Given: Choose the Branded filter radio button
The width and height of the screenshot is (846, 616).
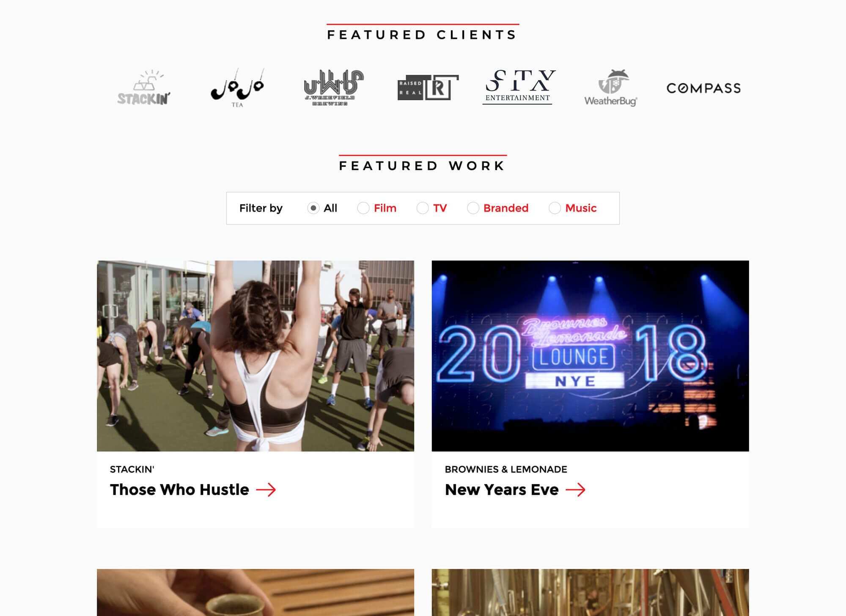Looking at the screenshot, I should [472, 208].
